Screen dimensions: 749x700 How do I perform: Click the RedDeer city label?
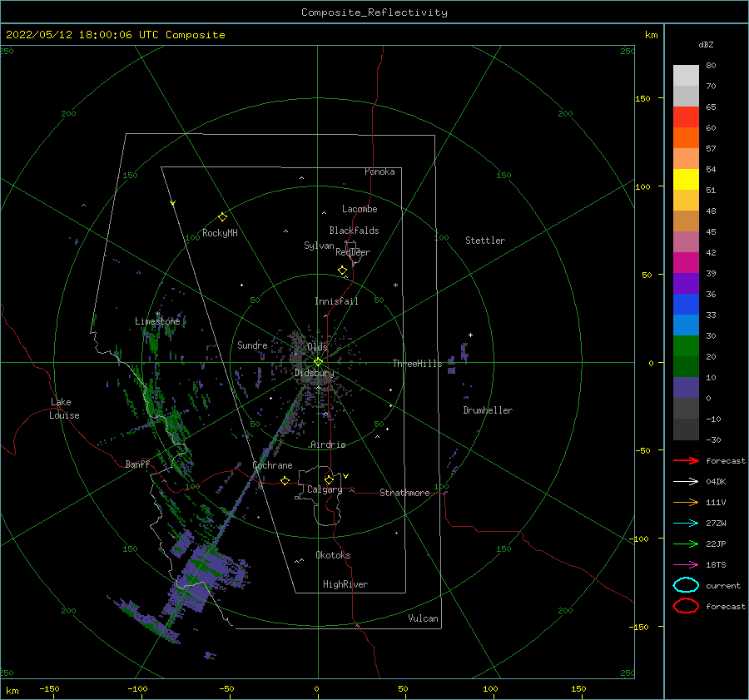click(x=353, y=252)
